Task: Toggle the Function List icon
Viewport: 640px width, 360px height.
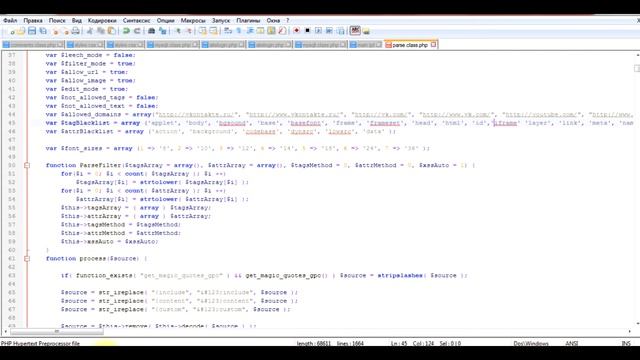Action: pyautogui.click(x=282, y=31)
